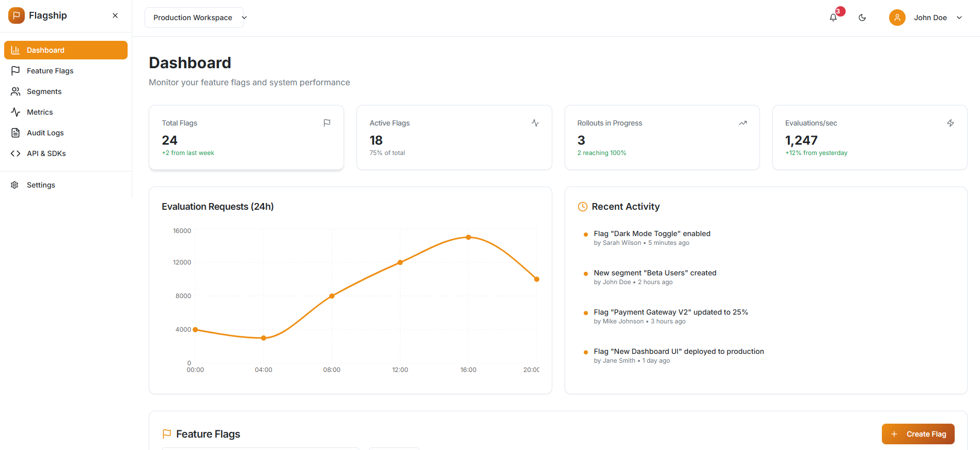Image resolution: width=980 pixels, height=450 pixels.
Task: Click the activity icon on Active Flags card
Action: pos(535,123)
